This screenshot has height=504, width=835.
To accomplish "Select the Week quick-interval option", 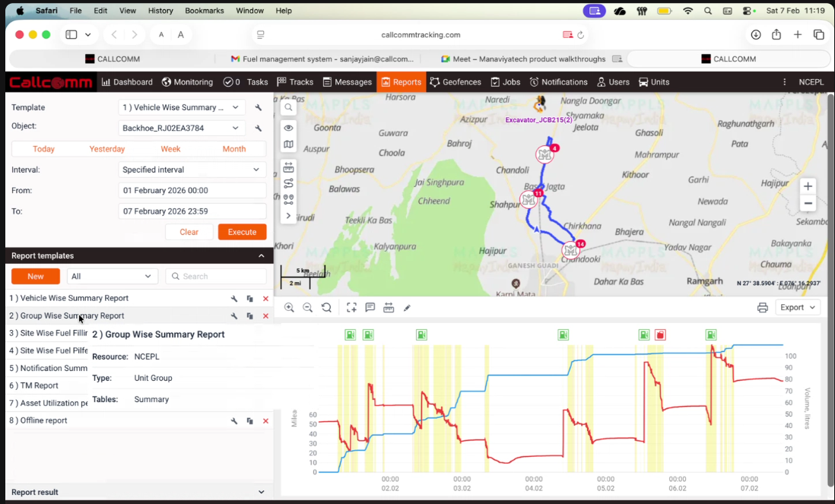I will [170, 149].
